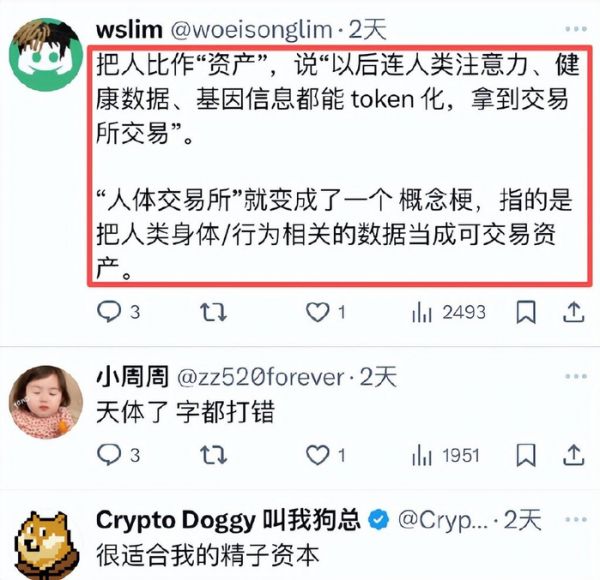Viewport: 600px width, 580px height.
Task: Bookmark wslim's tweet
Action: click(526, 312)
